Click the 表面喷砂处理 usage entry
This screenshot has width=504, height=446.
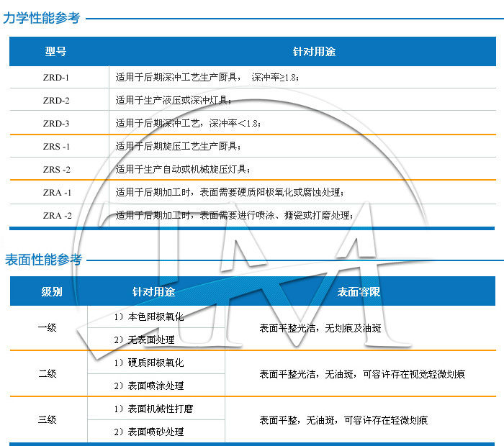[x=150, y=432]
